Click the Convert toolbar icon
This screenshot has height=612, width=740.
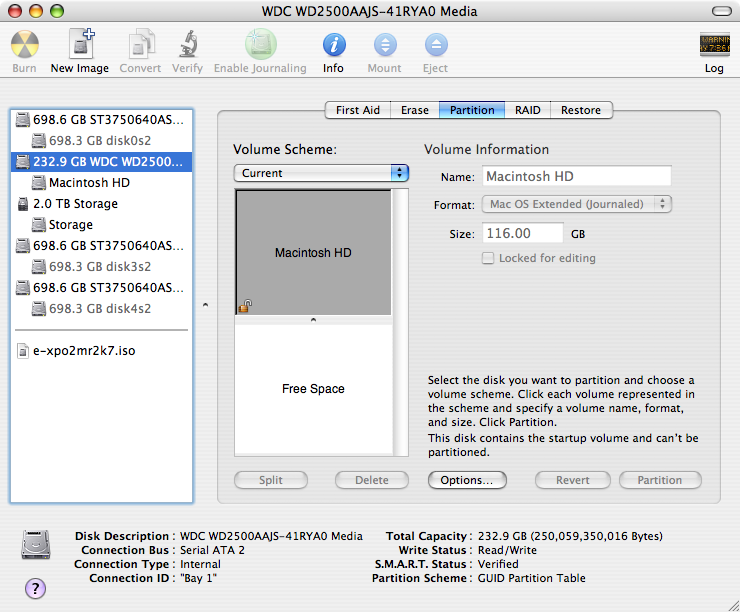141,44
